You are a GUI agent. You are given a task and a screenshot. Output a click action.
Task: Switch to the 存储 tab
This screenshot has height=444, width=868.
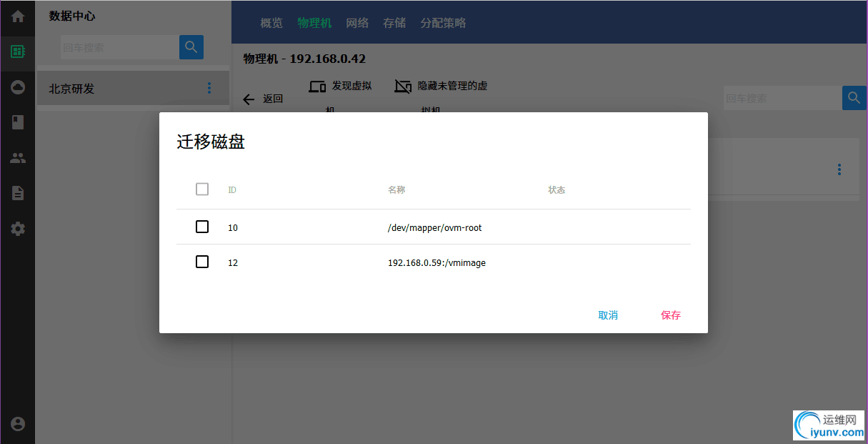coord(394,23)
